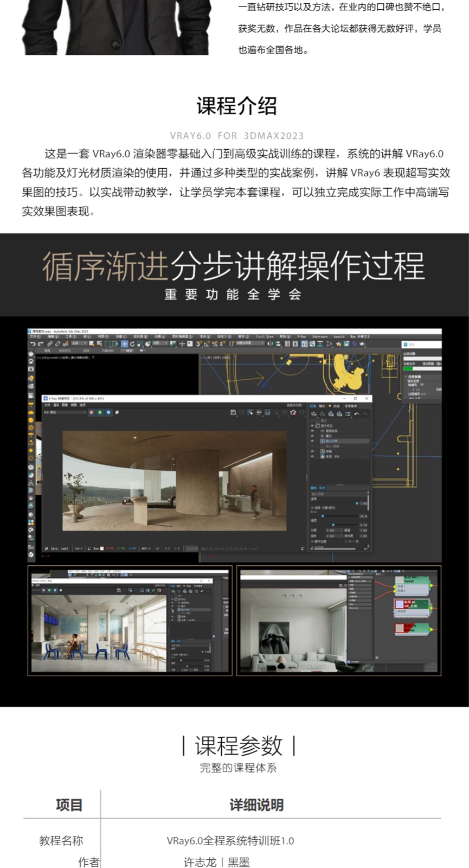Open the 全部 selection filter dropdown
Image resolution: width=469 pixels, height=868 pixels.
(79, 344)
